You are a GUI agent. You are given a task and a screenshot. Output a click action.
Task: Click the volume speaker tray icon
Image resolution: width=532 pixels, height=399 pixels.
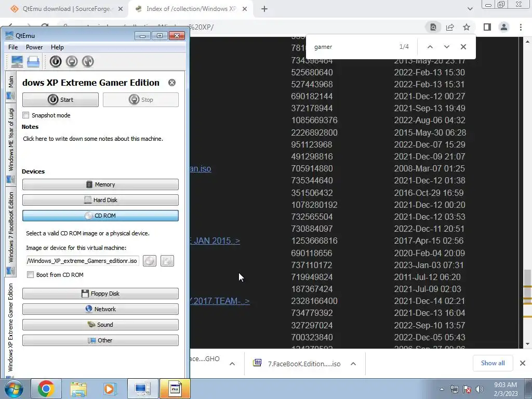coord(480,389)
